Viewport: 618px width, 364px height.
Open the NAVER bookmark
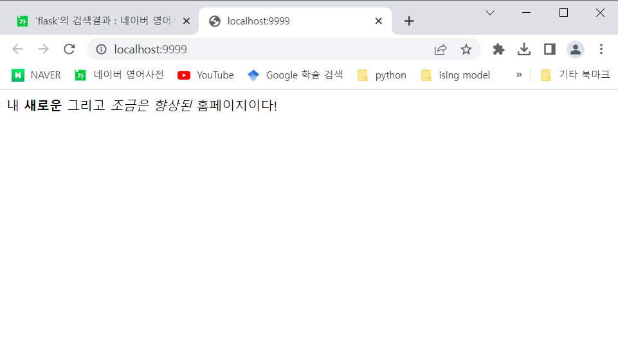[36, 75]
